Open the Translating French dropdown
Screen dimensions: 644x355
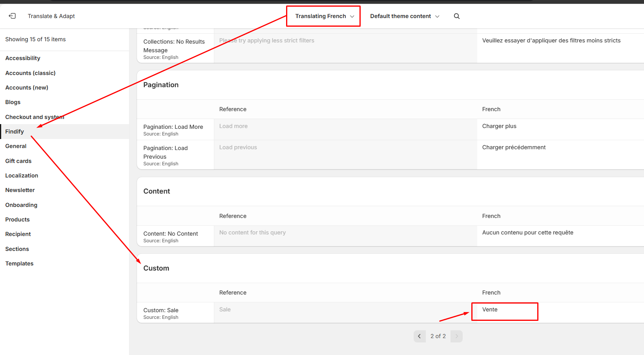point(325,16)
